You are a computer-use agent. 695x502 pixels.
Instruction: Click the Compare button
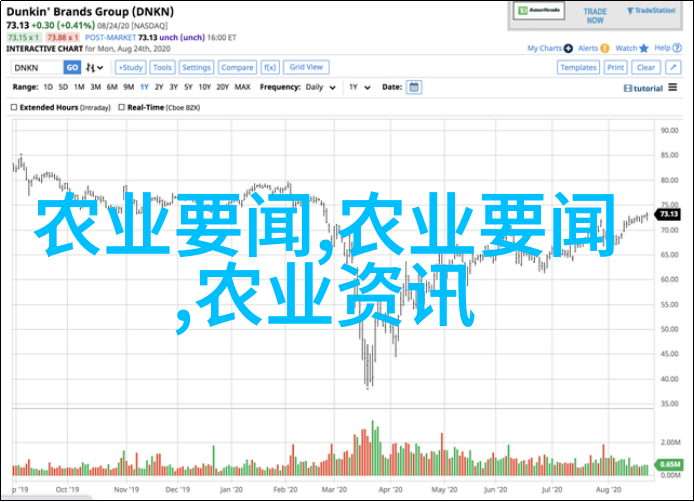[237, 67]
